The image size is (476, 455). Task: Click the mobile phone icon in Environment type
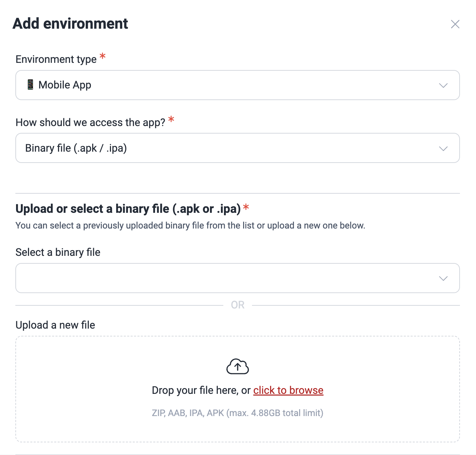coord(31,85)
